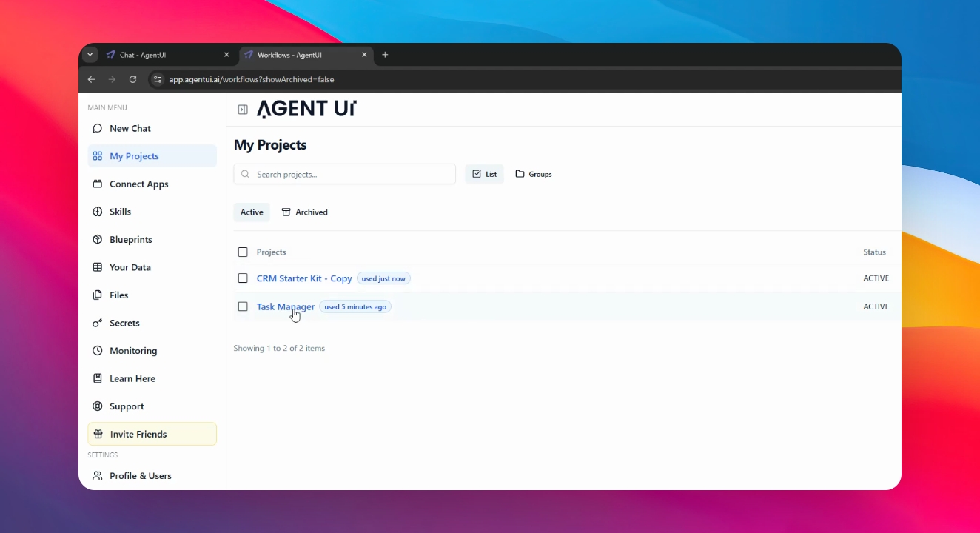This screenshot has height=533, width=980.
Task: Click the Monitoring clock icon
Action: [x=97, y=351]
